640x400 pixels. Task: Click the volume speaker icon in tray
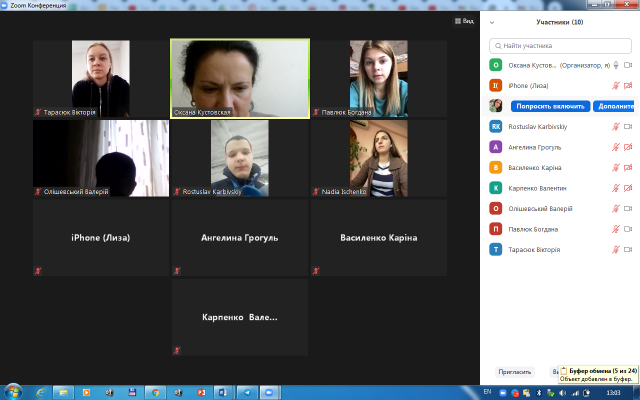tap(563, 393)
